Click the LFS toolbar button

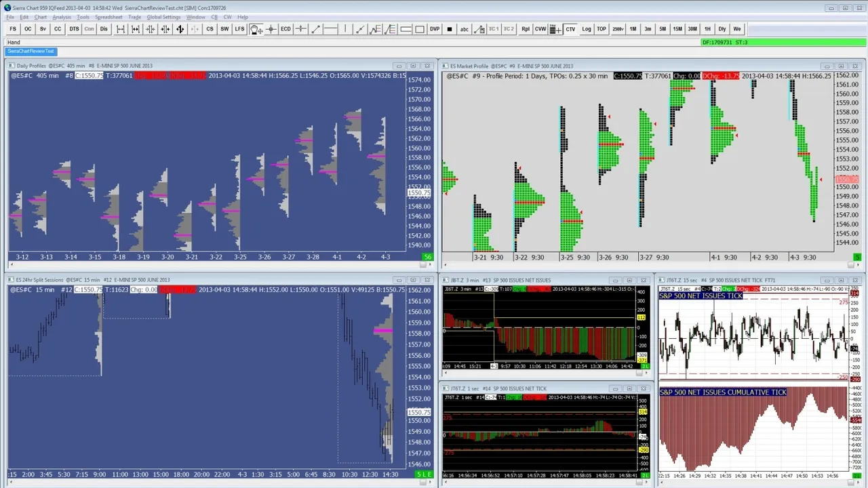[x=239, y=29]
